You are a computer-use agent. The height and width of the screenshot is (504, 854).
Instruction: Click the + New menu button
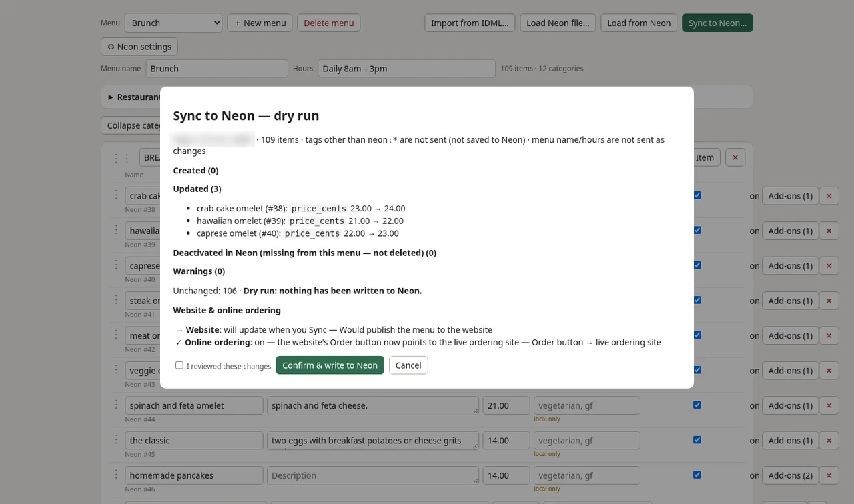click(258, 23)
